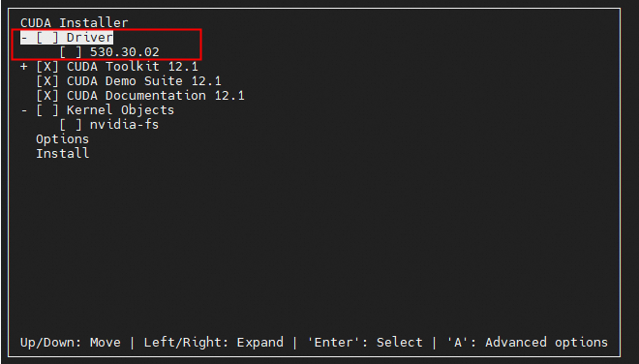Toggle the Driver checkbox
639x364 pixels.
[47, 38]
